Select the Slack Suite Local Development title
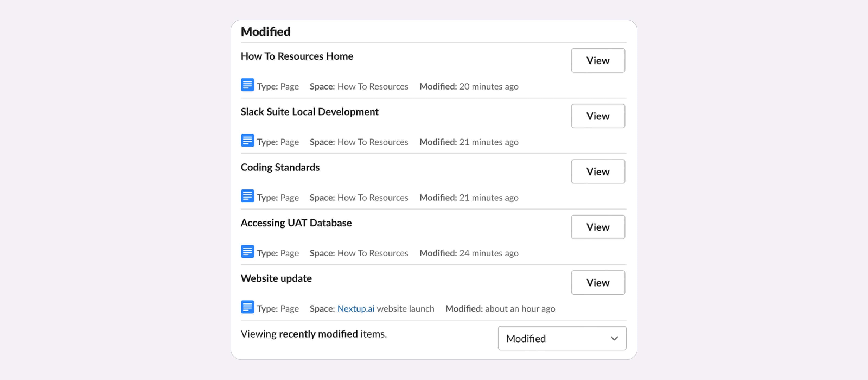 pos(309,112)
